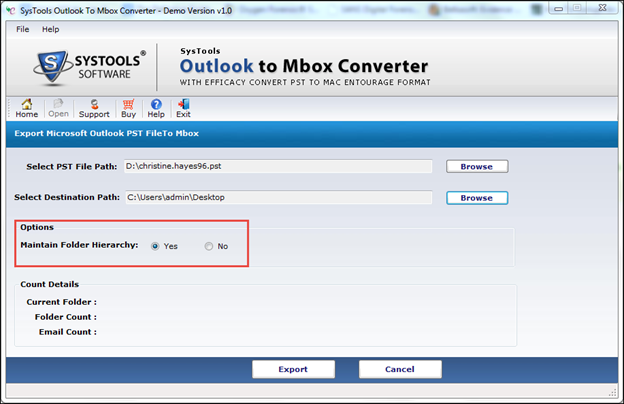The width and height of the screenshot is (624, 404).
Task: Click the Folder Count label
Action: [66, 317]
